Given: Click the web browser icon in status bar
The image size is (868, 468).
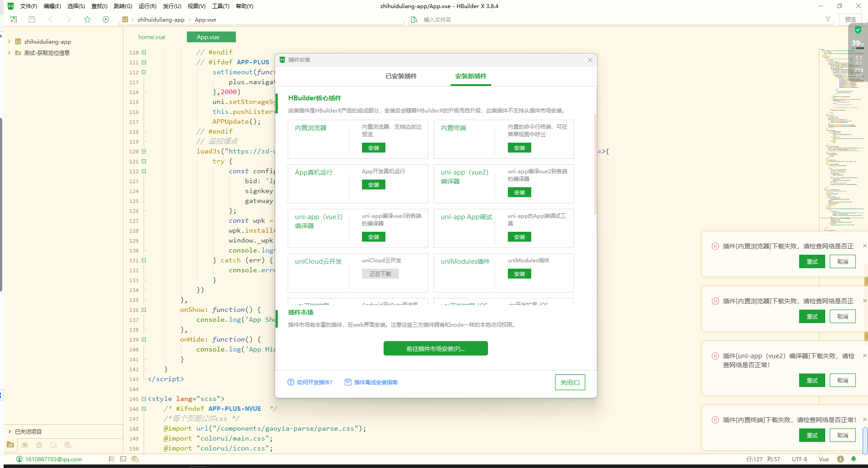Looking at the screenshot, I should click(x=135, y=459).
